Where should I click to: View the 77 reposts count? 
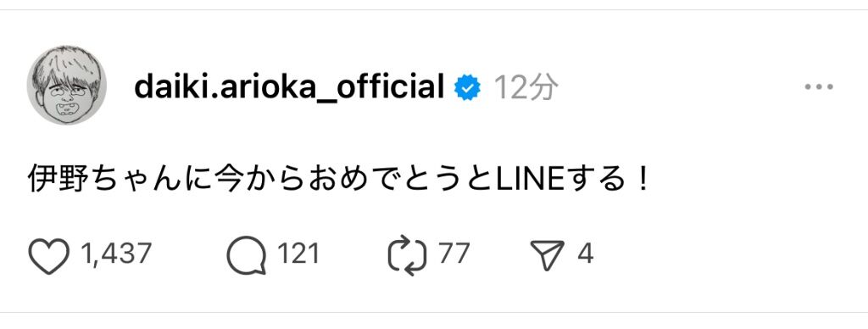tap(454, 254)
